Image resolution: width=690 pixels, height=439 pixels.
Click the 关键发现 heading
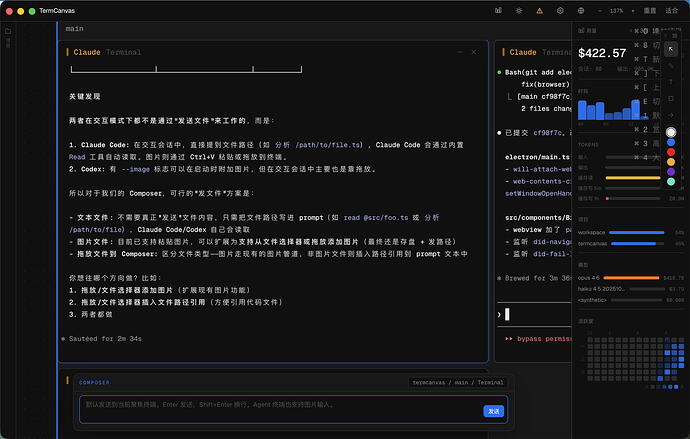[84, 96]
